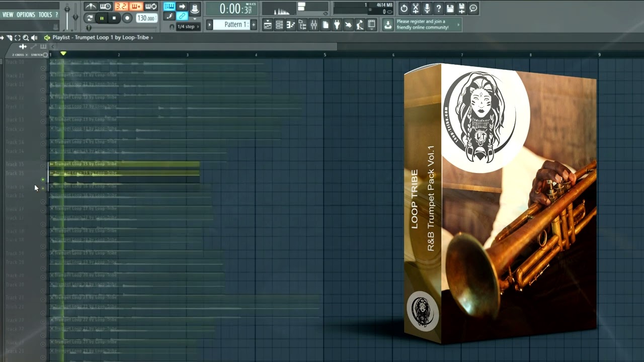Open the Playlist window icon
The width and height of the screenshot is (644, 362).
pos(268,25)
